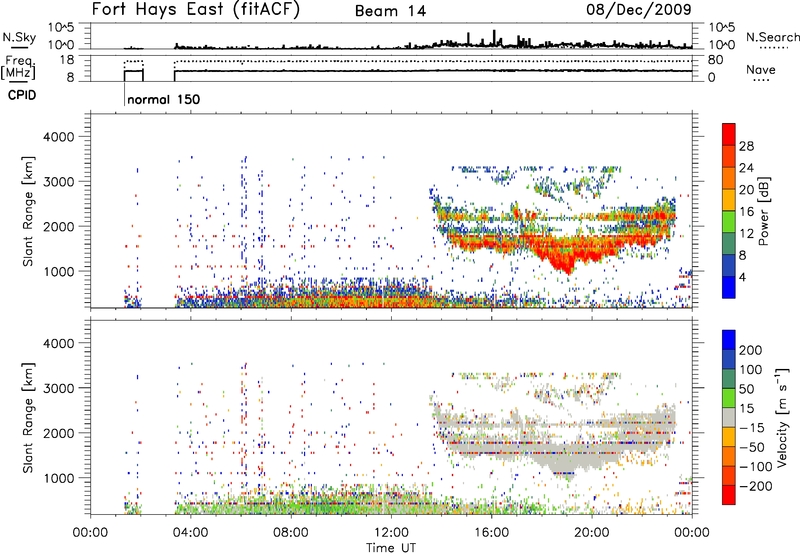Click the red high-power echo region near 19:00
The image size is (800, 554).
564,253
